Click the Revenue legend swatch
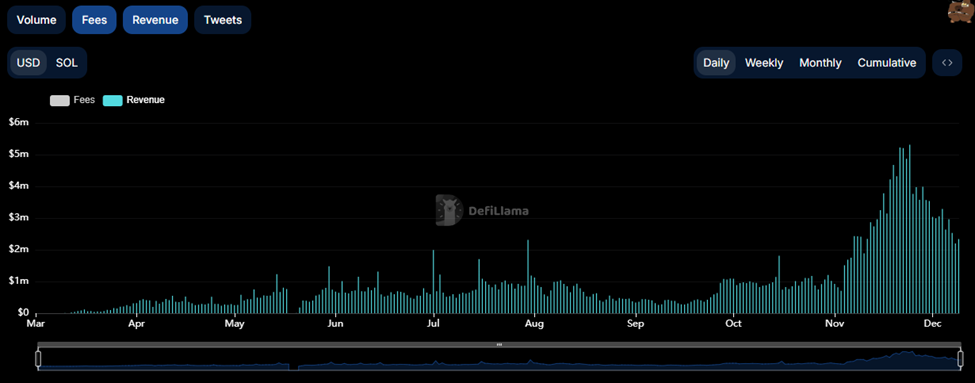Screen dimensions: 975x383 [x=113, y=100]
